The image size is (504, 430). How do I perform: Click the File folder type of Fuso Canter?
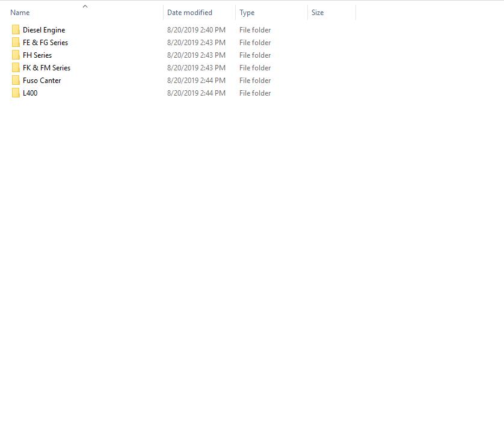(x=255, y=81)
